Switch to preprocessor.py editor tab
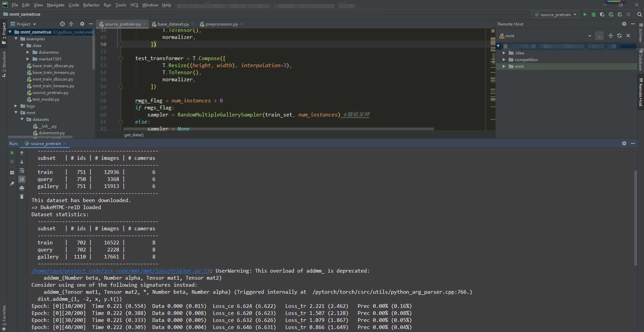Image resolution: width=644 pixels, height=332 pixels. point(221,24)
